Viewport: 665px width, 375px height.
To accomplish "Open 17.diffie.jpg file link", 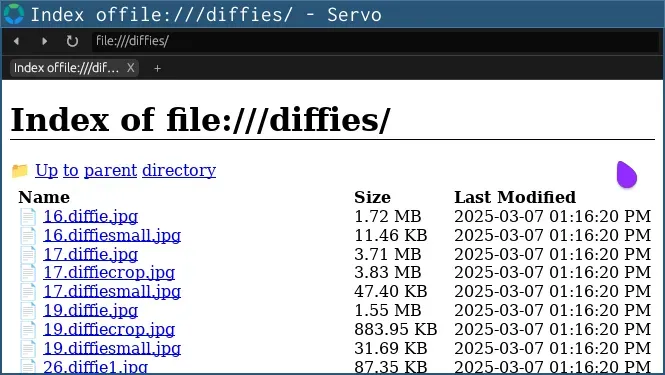I will coord(91,254).
